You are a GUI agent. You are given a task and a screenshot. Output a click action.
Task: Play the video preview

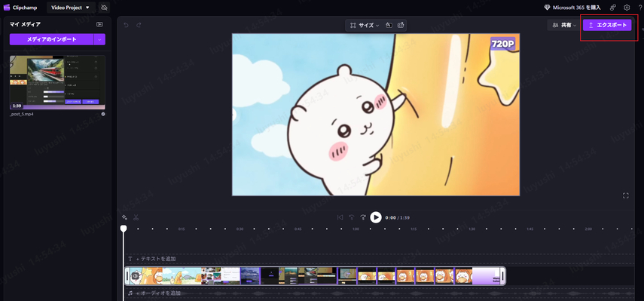coord(376,217)
